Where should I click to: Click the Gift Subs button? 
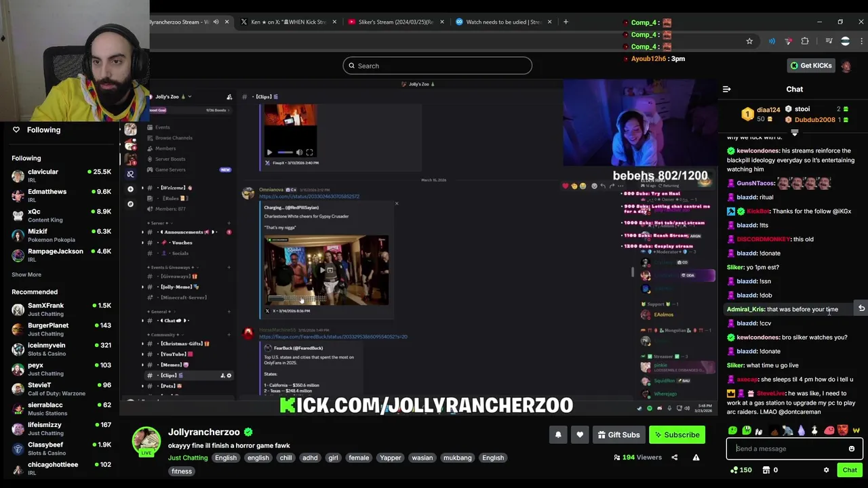(x=618, y=435)
